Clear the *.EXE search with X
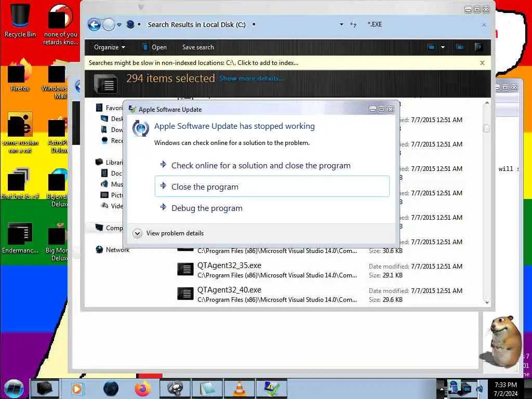The image size is (532, 399). 484,25
